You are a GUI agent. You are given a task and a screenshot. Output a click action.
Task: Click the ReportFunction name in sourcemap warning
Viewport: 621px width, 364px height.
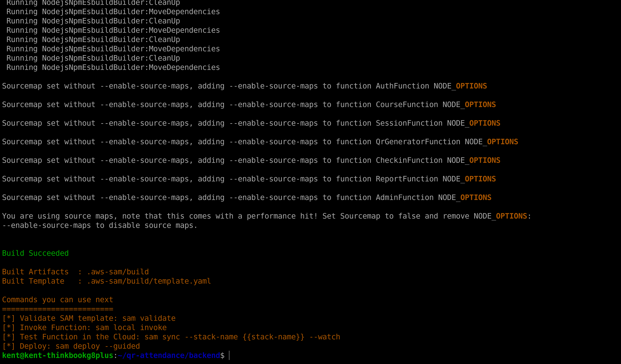407,179
